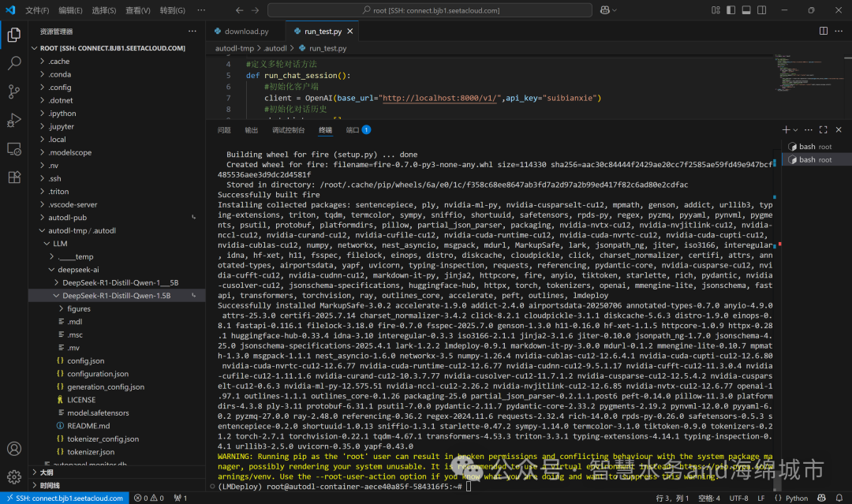Switch to the 端口 panel tab
The height and width of the screenshot is (504, 852).
tap(358, 130)
